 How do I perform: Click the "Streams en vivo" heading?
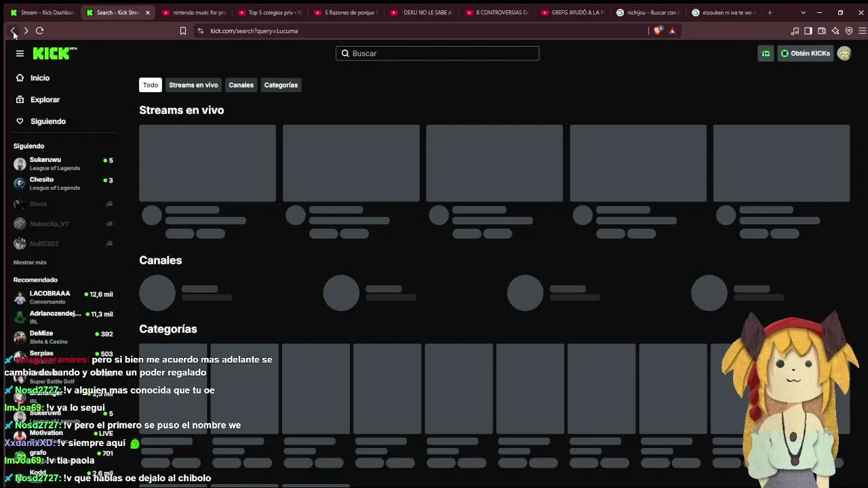point(181,110)
